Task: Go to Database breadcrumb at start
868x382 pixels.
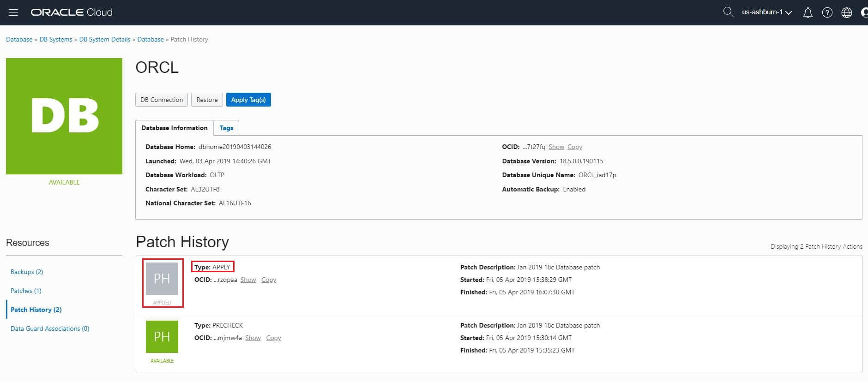Action: 19,39
